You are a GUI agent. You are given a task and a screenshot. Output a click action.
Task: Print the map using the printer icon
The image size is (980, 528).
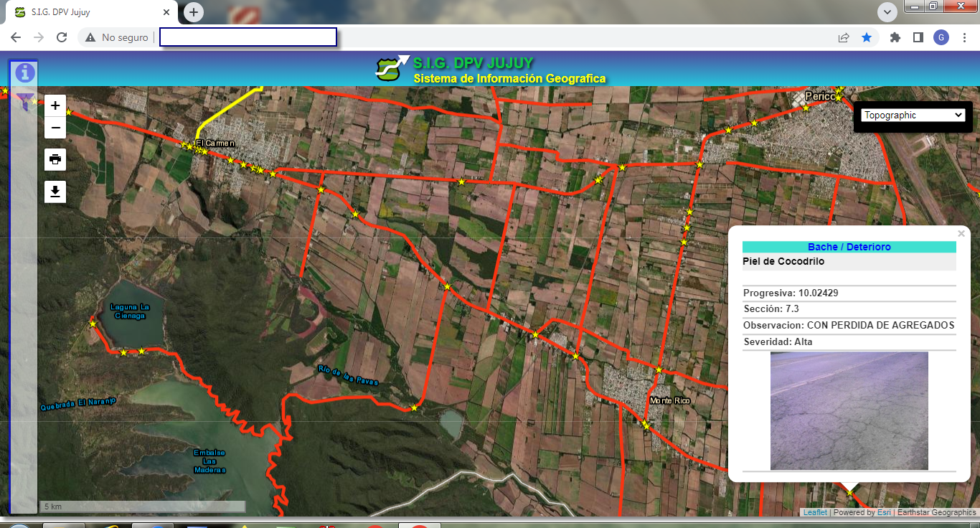click(55, 159)
